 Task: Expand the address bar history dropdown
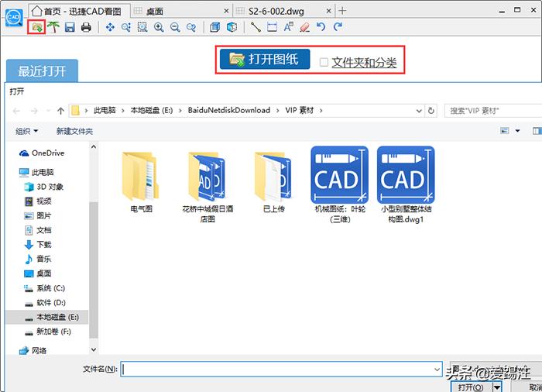click(x=419, y=111)
